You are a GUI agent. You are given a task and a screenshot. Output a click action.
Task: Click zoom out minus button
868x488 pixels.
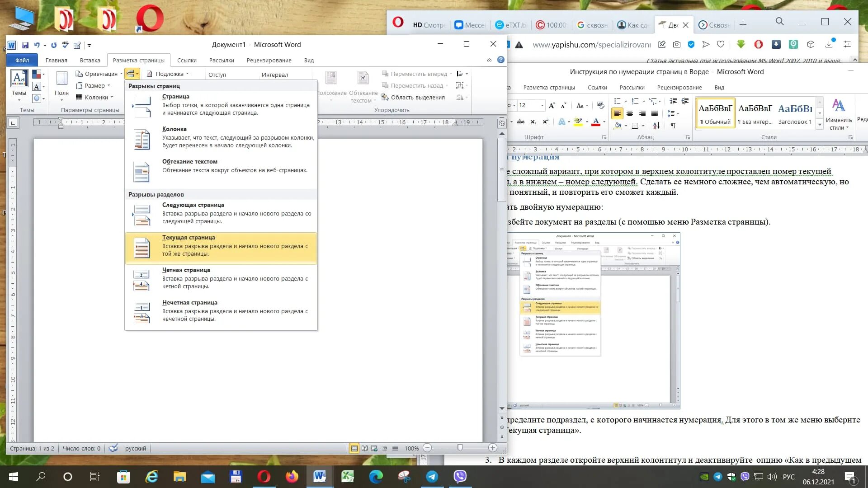pyautogui.click(x=427, y=448)
